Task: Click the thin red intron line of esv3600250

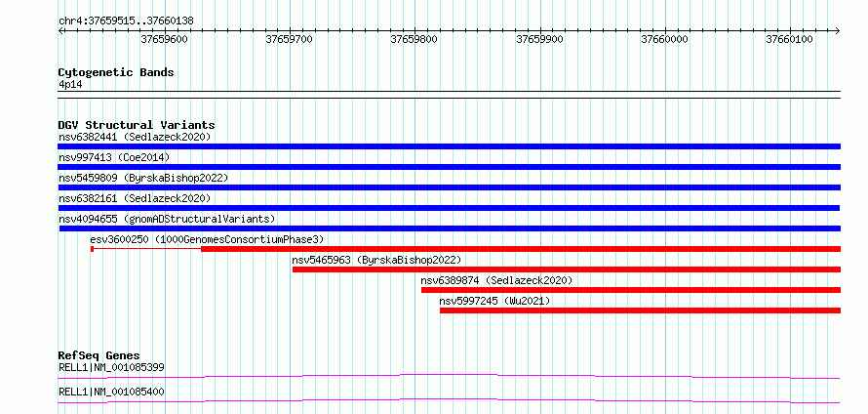Action: tap(147, 249)
